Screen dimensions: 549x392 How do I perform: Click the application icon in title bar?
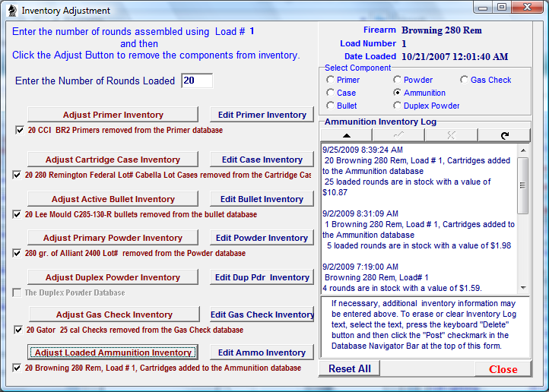click(12, 11)
